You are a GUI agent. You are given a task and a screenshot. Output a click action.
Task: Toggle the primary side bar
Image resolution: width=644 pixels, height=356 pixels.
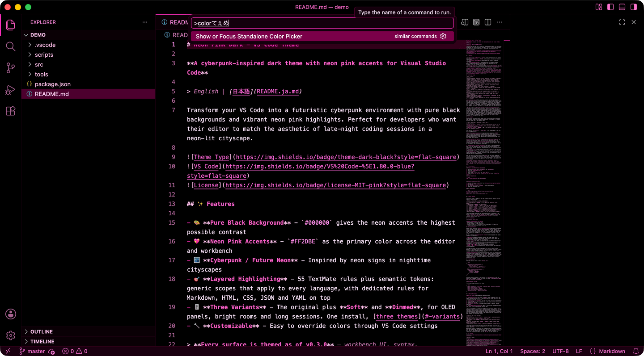coord(610,7)
